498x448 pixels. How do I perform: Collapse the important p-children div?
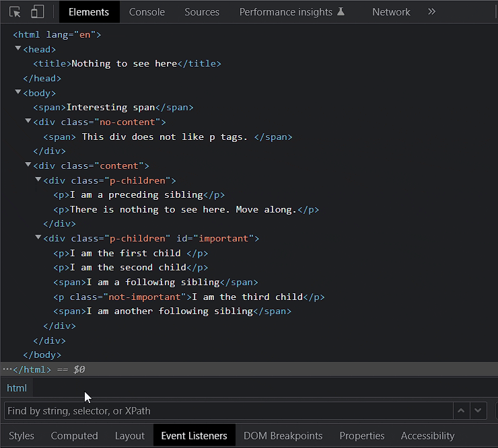(x=38, y=237)
